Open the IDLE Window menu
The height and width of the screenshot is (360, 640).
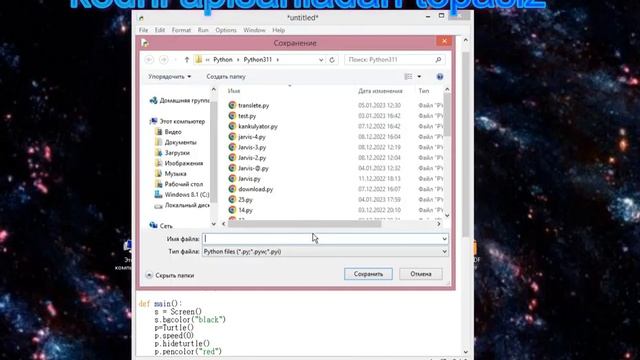pos(254,30)
